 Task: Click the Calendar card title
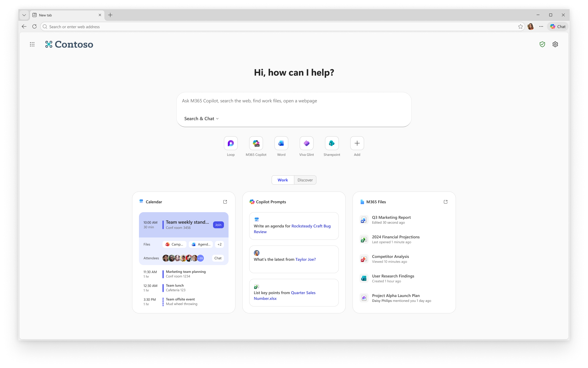coord(154,202)
